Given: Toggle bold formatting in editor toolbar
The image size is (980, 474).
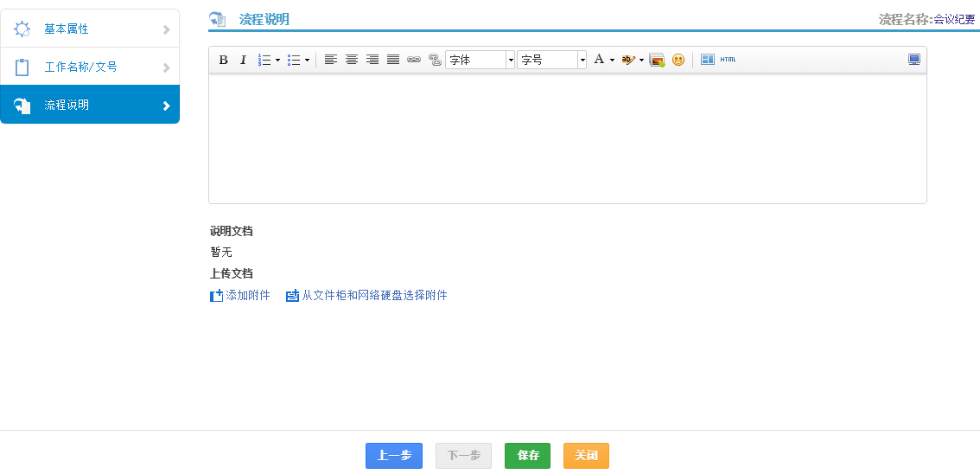Looking at the screenshot, I should [x=223, y=60].
